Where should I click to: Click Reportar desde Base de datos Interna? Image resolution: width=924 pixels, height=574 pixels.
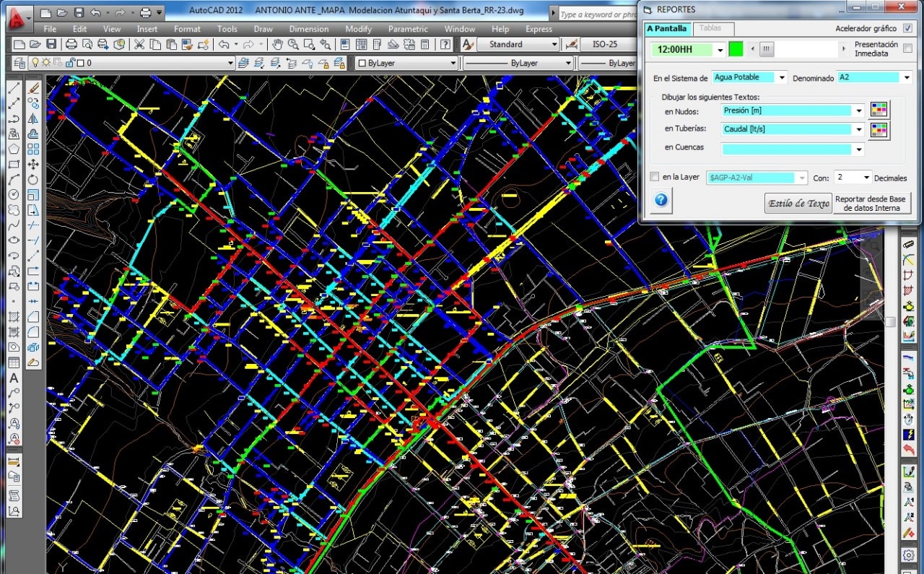[872, 204]
